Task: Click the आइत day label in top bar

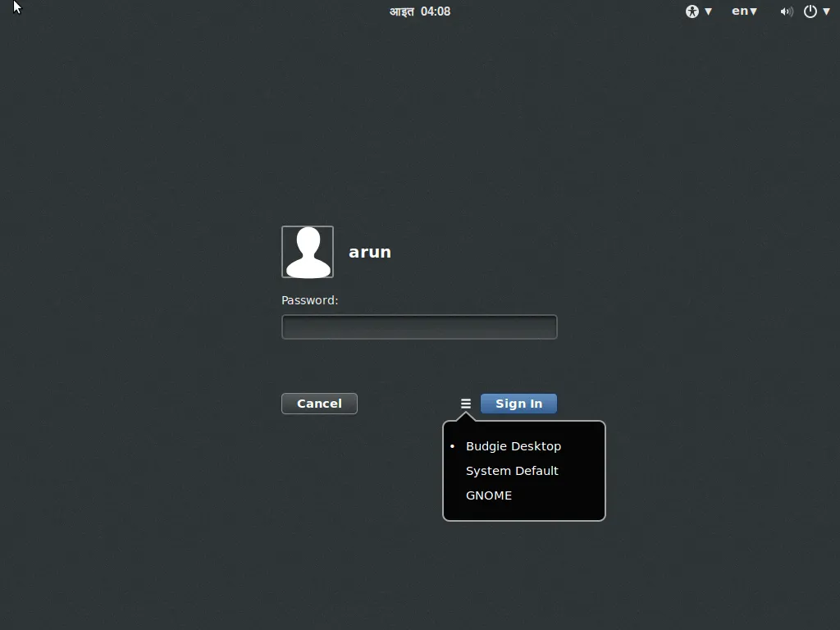Action: (x=402, y=11)
